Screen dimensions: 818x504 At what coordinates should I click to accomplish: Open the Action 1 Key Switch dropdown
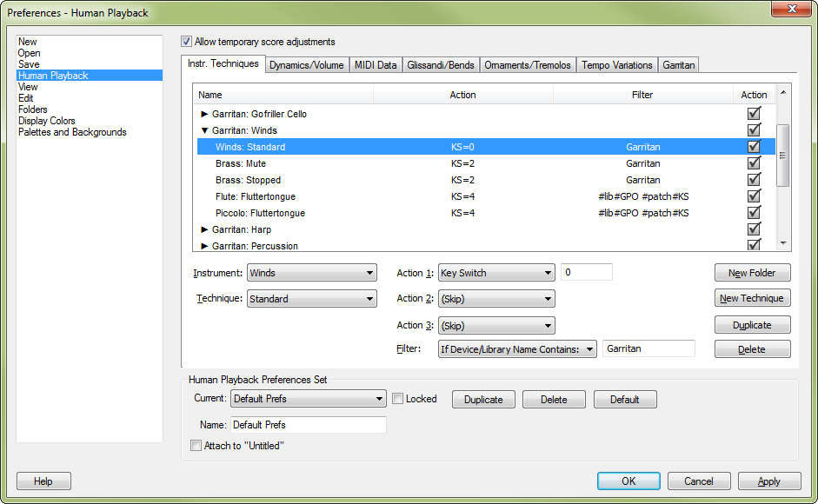pyautogui.click(x=495, y=273)
